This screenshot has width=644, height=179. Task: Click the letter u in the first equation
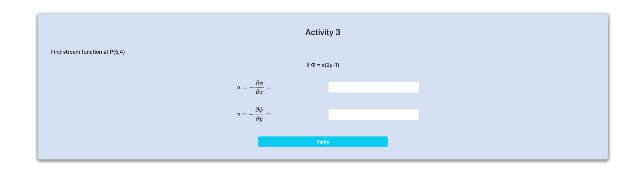click(x=238, y=88)
